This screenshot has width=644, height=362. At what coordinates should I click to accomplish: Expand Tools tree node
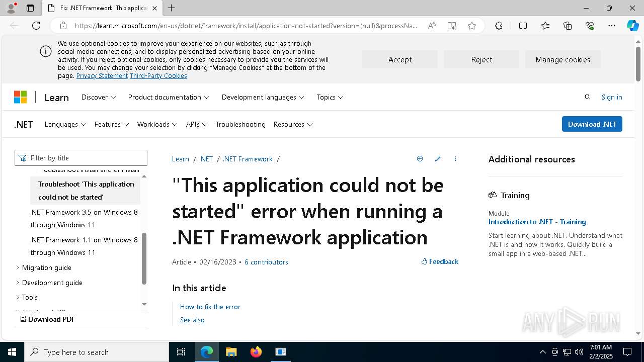click(x=18, y=297)
